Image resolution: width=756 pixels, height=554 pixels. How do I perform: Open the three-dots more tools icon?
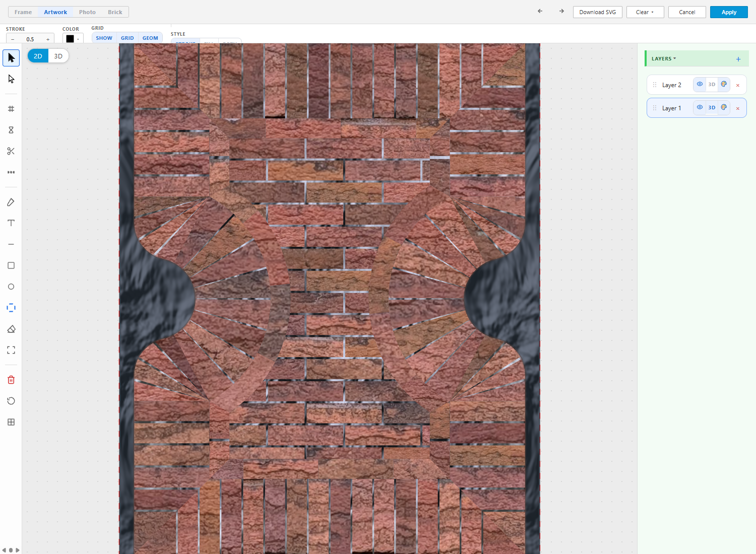tap(11, 172)
